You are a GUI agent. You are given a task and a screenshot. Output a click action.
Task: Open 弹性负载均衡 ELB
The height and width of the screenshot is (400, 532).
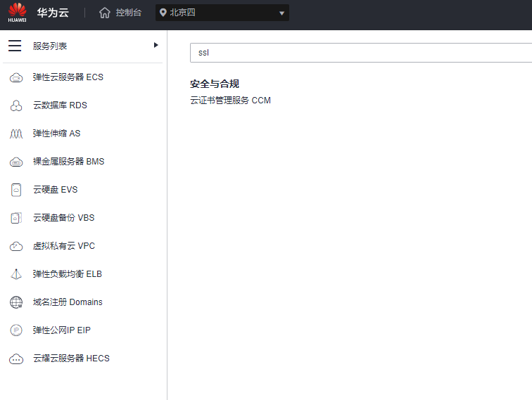pyautogui.click(x=67, y=274)
